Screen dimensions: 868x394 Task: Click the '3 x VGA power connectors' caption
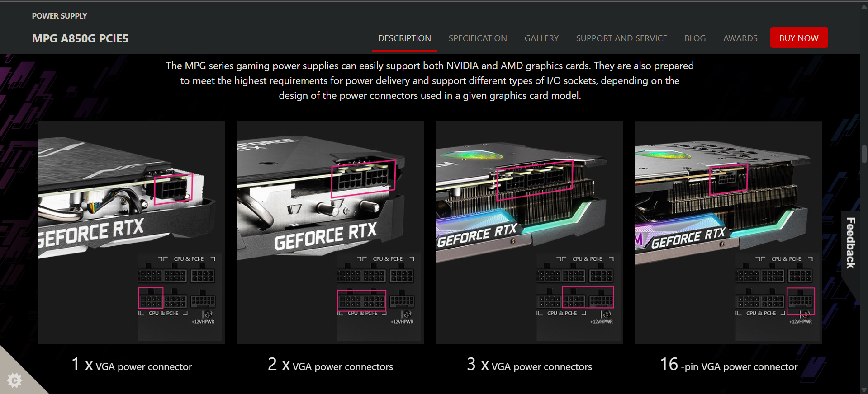[x=529, y=365]
